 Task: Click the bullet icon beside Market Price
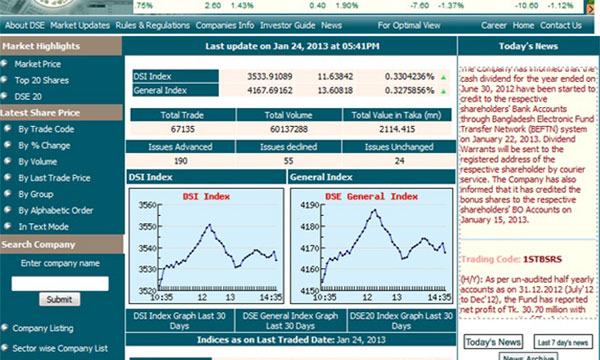[4, 64]
